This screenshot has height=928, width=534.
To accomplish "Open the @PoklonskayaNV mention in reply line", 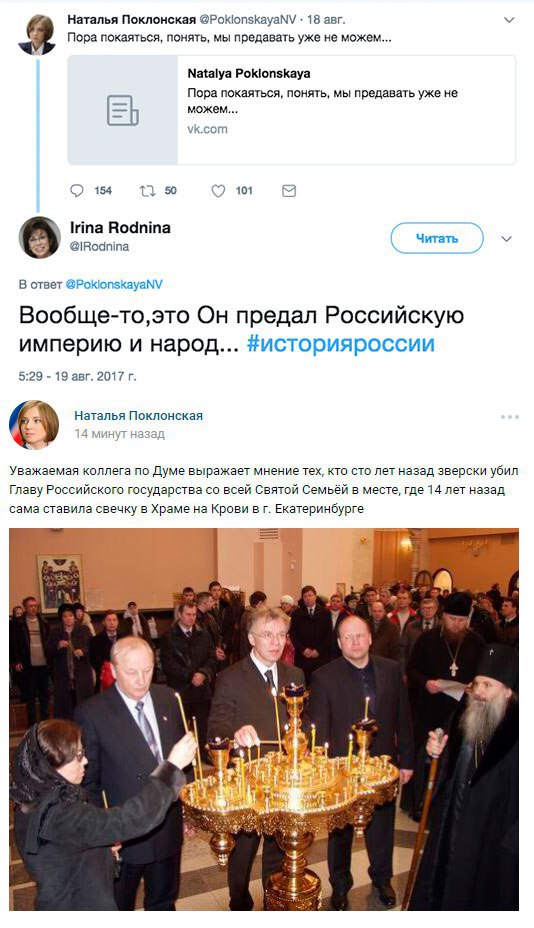I will pos(114,284).
